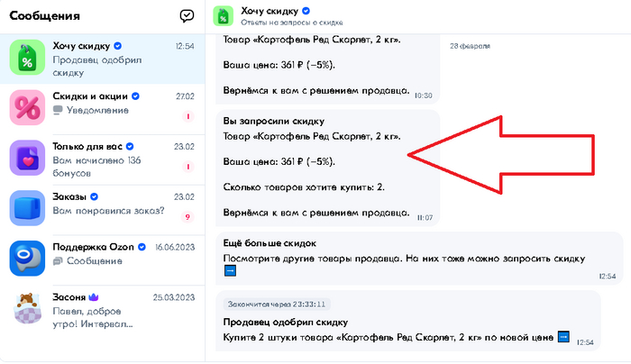
Task: Click verified badge next to Поддержка Ozon
Action: coord(142,247)
